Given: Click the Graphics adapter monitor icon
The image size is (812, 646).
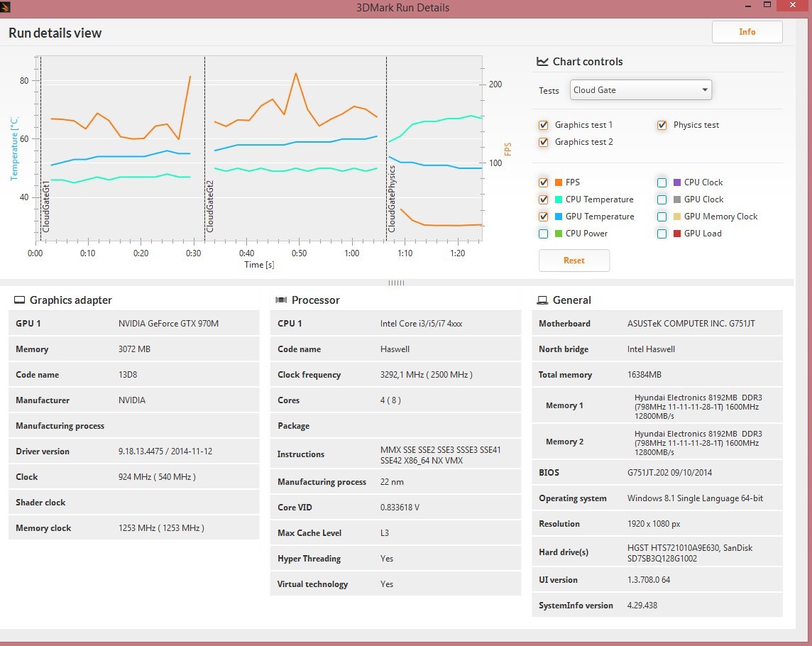Looking at the screenshot, I should point(20,300).
